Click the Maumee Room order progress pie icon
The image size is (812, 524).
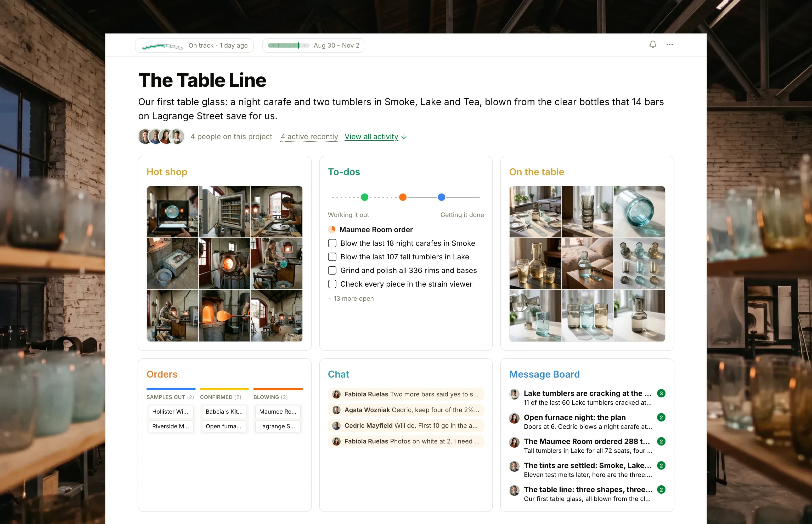(x=332, y=230)
